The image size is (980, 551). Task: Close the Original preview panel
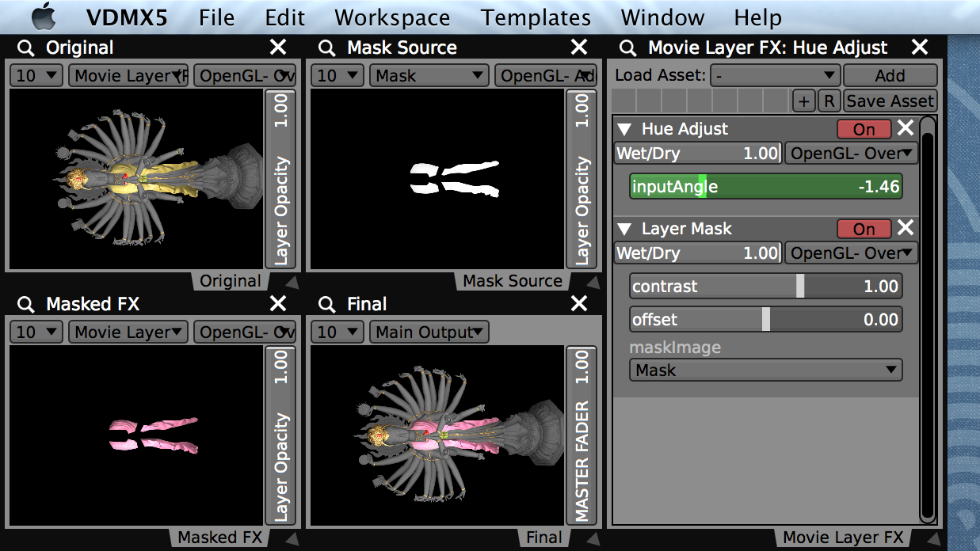pos(278,47)
